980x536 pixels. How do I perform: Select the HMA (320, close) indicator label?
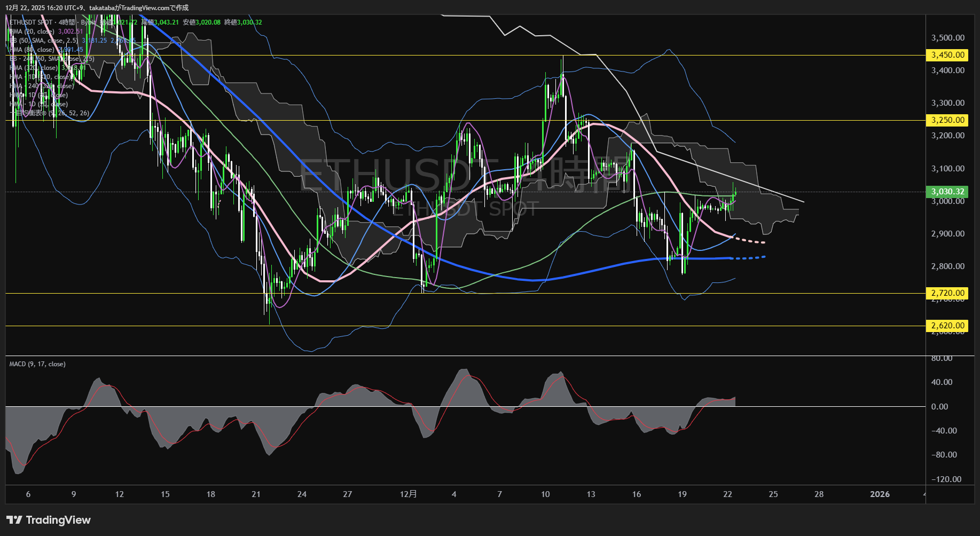coord(33,68)
